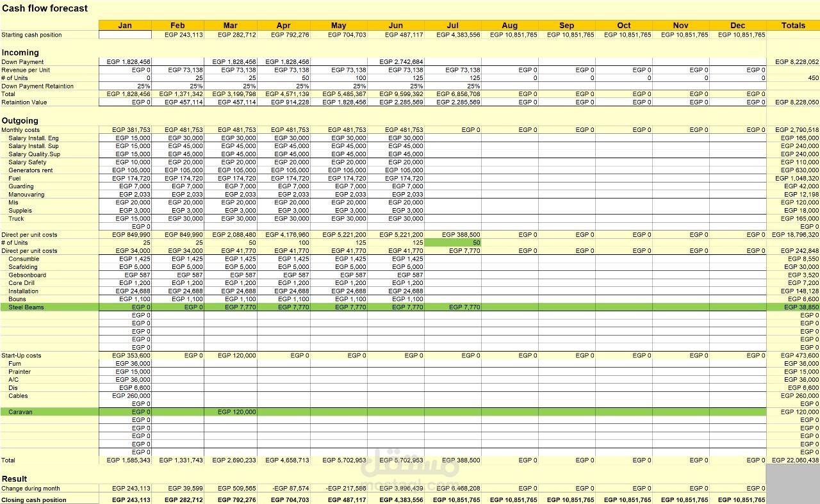
Task: Select the Totals column header
Action: coord(793,26)
